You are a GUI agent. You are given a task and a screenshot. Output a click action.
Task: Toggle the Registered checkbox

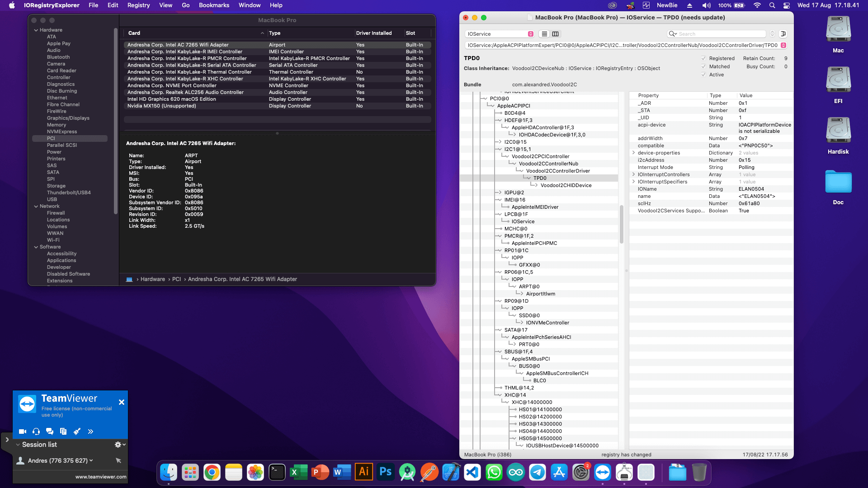click(x=703, y=58)
